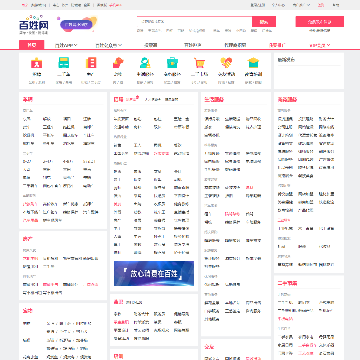
Task: Open the red shopping cart category icon
Action: pyautogui.click(x=199, y=62)
